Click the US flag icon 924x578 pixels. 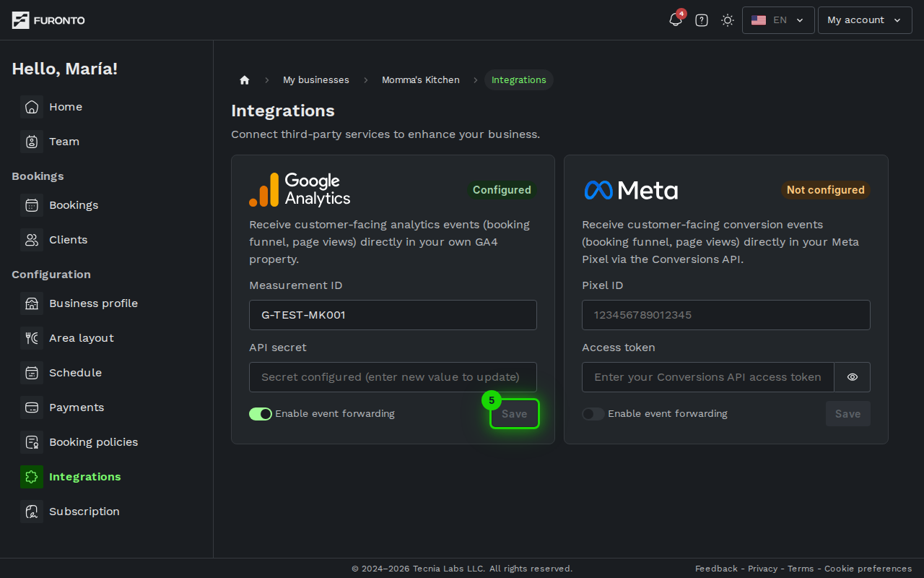759,20
